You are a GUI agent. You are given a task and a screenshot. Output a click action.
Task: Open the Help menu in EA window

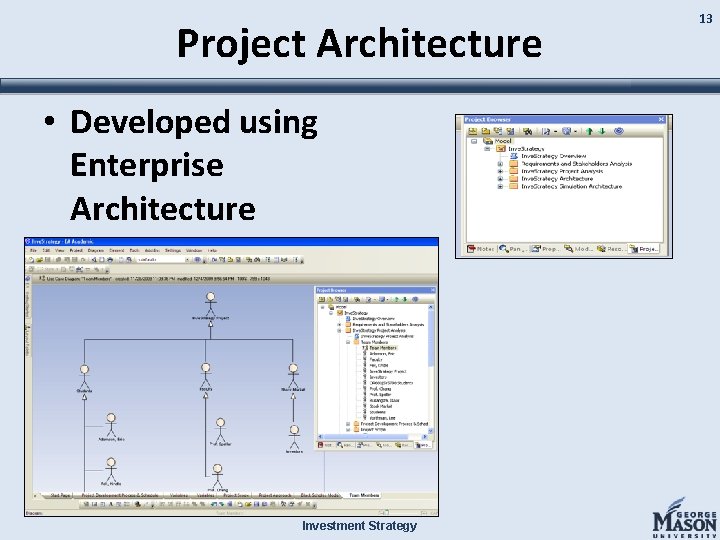pos(212,251)
